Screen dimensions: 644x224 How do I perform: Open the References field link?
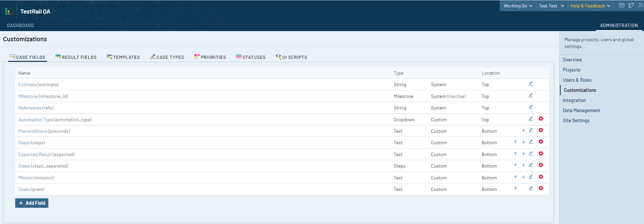pos(30,108)
